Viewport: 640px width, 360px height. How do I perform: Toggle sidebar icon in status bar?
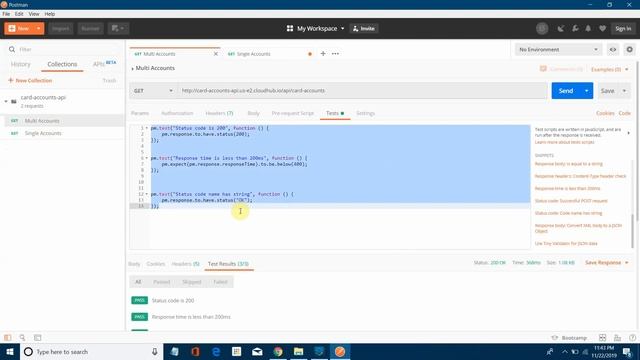click(x=7, y=338)
